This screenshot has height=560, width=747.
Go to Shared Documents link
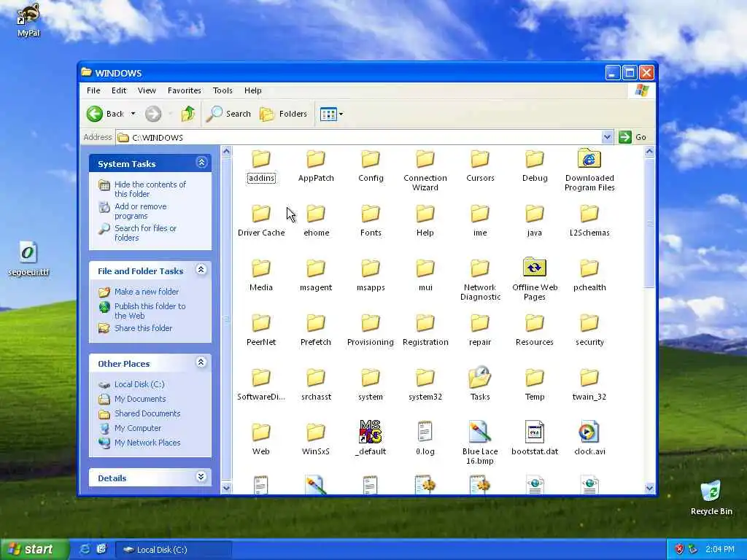[x=147, y=414]
